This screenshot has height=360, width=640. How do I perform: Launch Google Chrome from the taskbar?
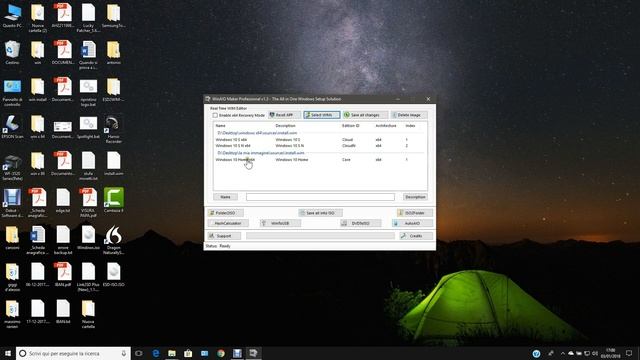(x=221, y=353)
